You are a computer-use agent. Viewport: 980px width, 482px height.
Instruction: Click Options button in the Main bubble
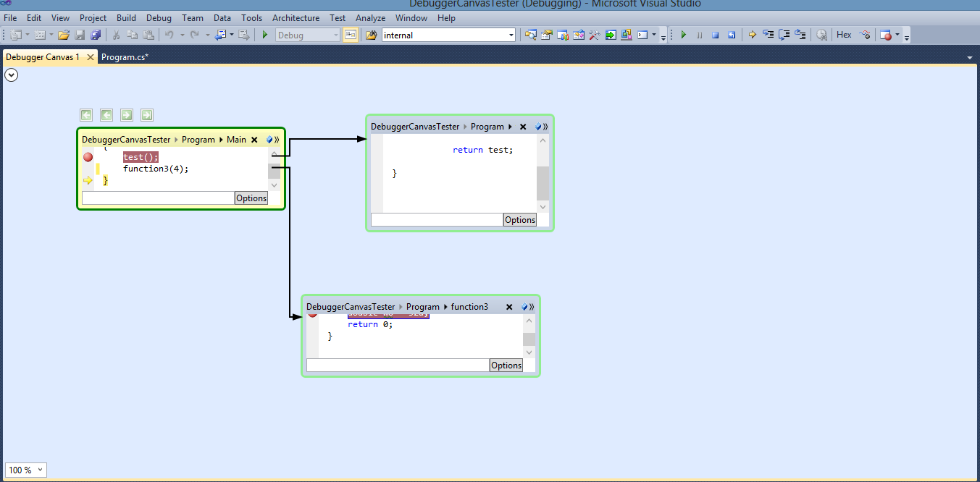[251, 198]
